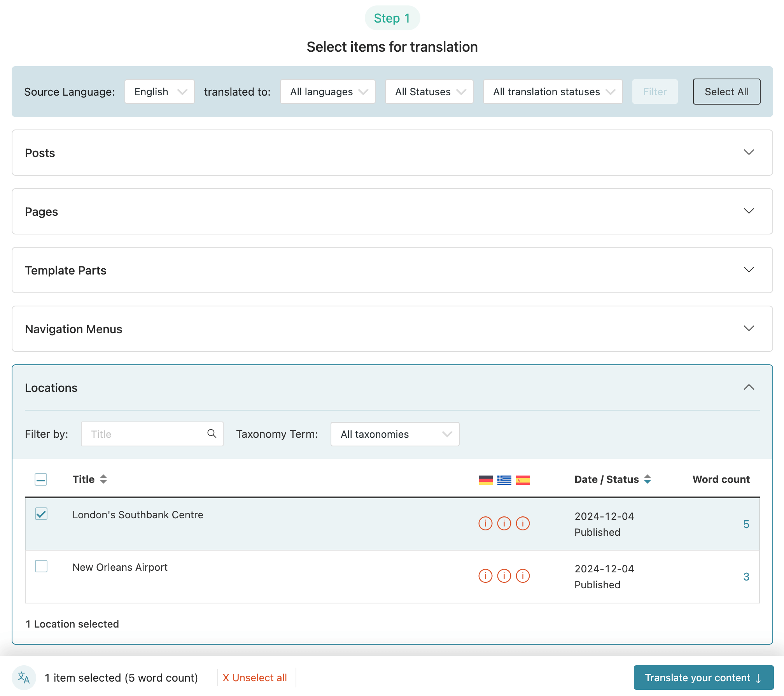784x696 pixels.
Task: Uncheck London's Southbank Centre checkbox
Action: click(x=41, y=514)
